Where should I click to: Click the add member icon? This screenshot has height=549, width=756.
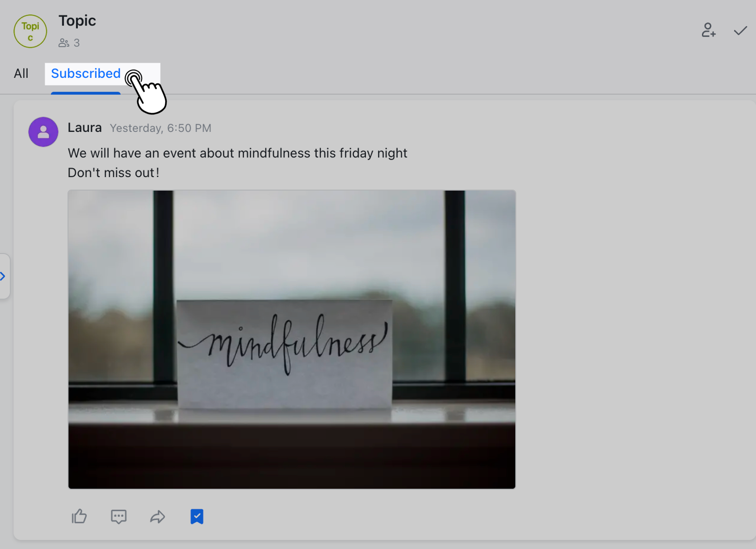point(709,30)
